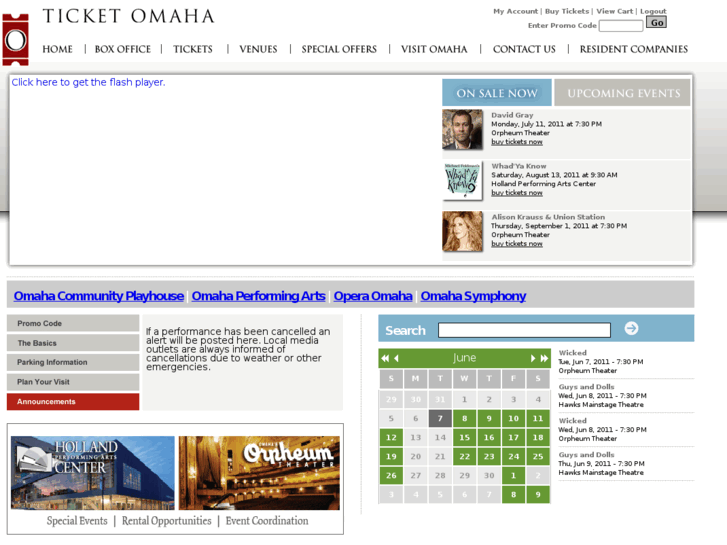Screen dimensions: 727x545
Task: Select the Promo Code sidebar tab
Action: [73, 323]
